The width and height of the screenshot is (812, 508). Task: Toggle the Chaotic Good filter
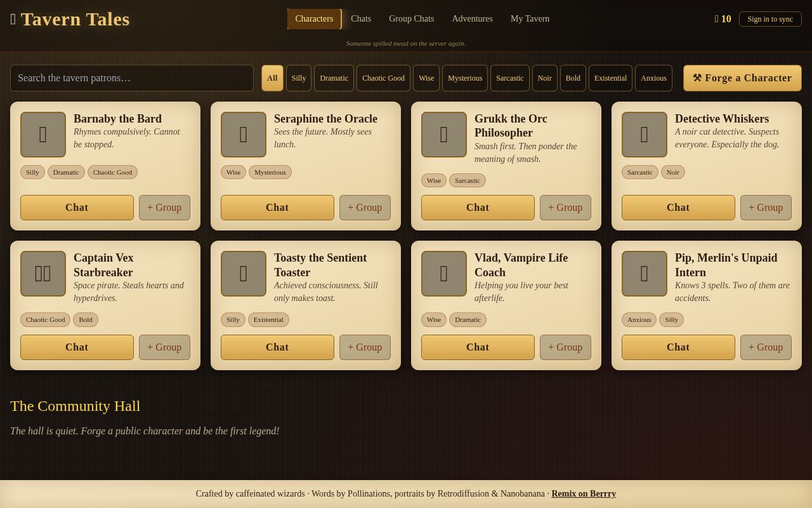pos(383,78)
